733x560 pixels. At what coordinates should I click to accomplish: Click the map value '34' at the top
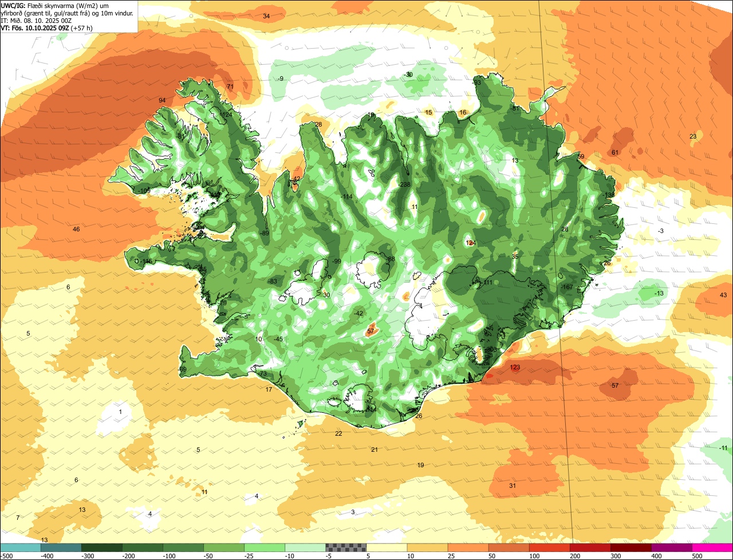(266, 16)
